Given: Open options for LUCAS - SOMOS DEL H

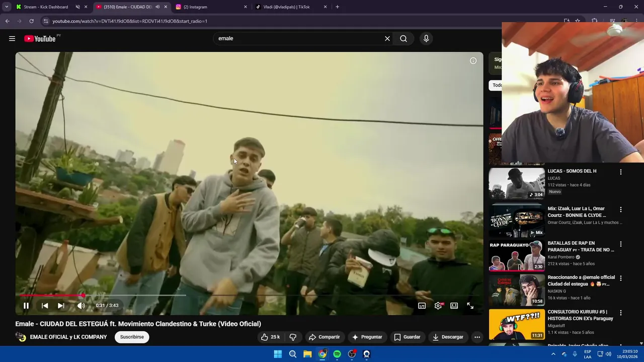Looking at the screenshot, I should pos(620,172).
